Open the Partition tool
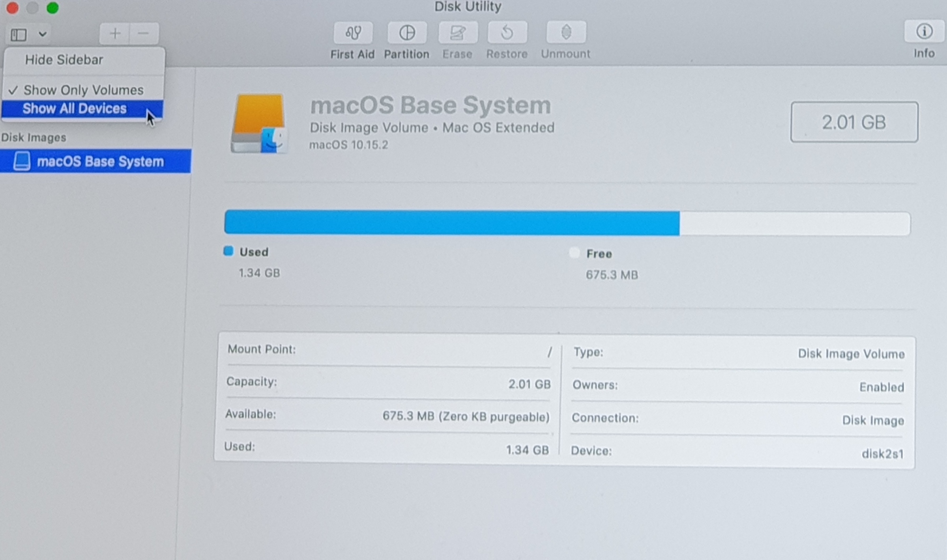This screenshot has width=947, height=560. [x=407, y=33]
